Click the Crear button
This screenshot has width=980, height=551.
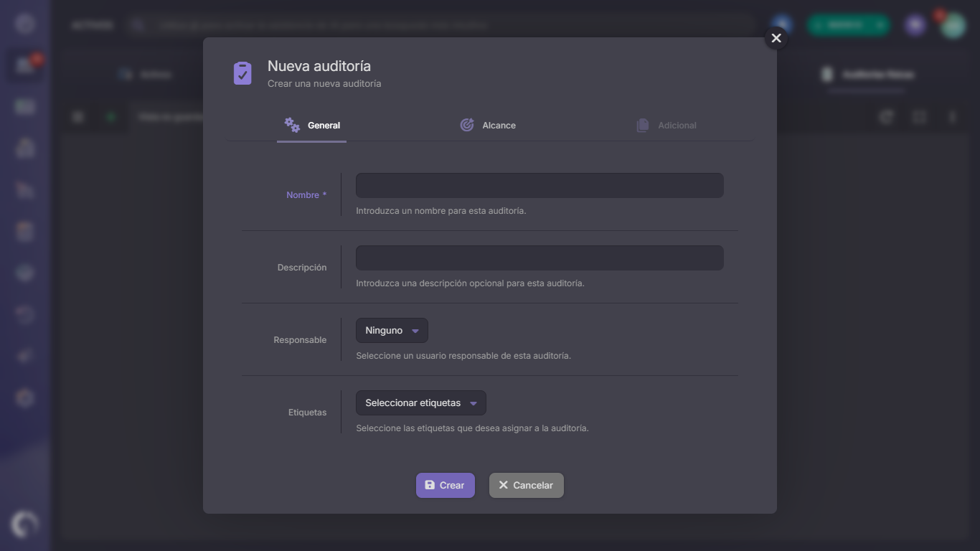click(446, 485)
